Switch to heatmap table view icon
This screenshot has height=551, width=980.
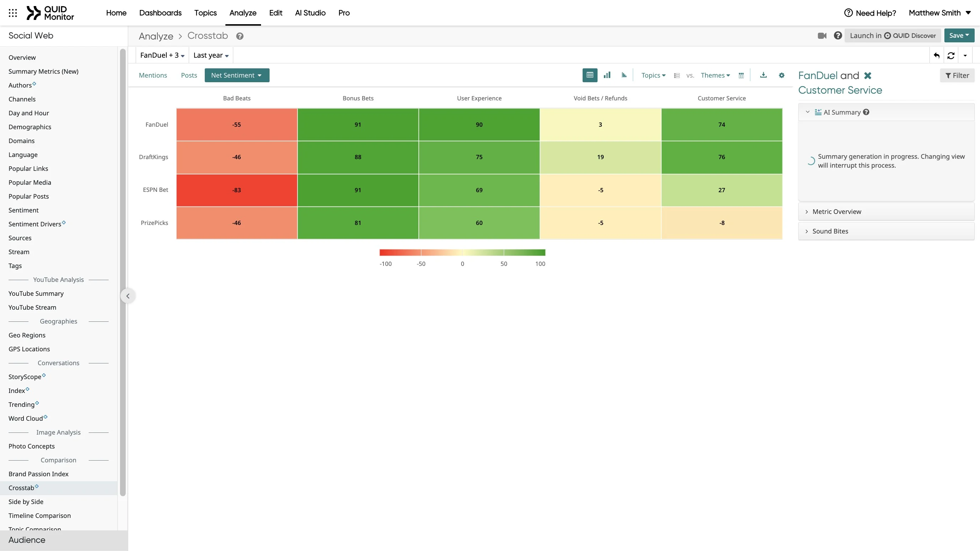[590, 75]
